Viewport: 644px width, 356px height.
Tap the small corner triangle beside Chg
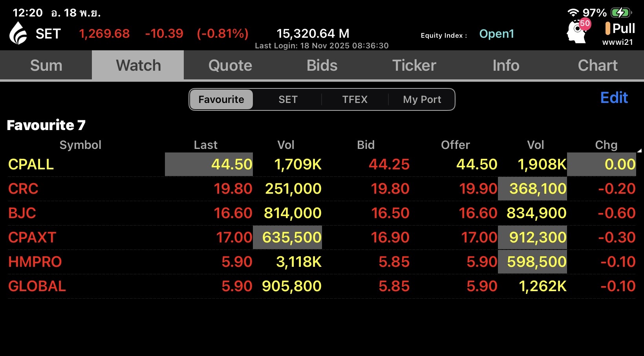point(639,150)
